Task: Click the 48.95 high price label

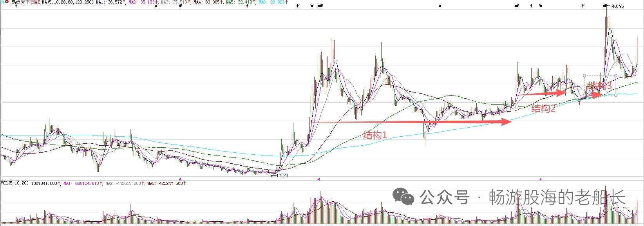Action: coord(618,6)
